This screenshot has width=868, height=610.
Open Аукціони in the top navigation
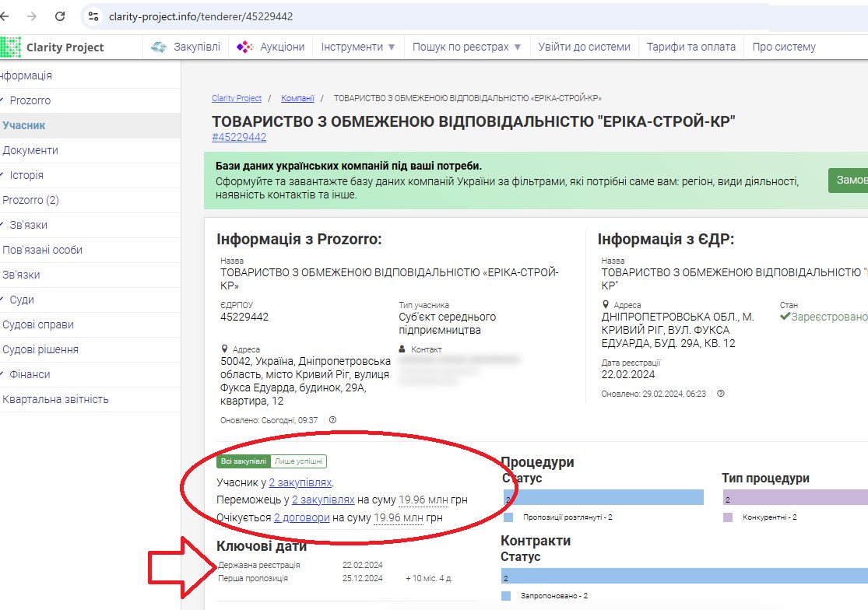click(x=270, y=47)
